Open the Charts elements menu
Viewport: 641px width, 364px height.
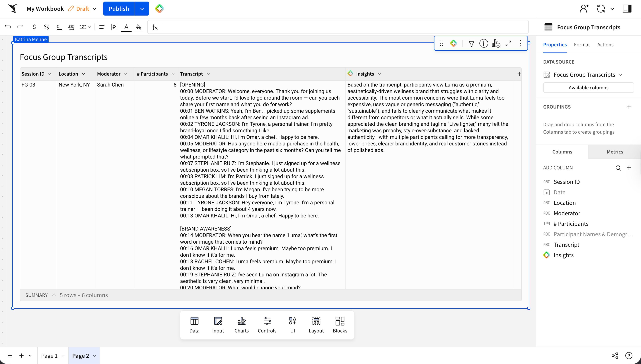click(x=241, y=325)
